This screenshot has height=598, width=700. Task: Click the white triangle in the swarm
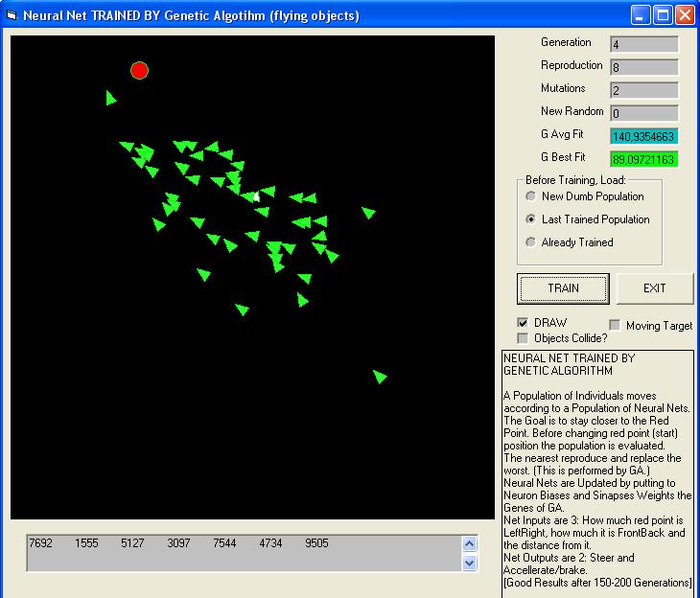click(x=255, y=196)
